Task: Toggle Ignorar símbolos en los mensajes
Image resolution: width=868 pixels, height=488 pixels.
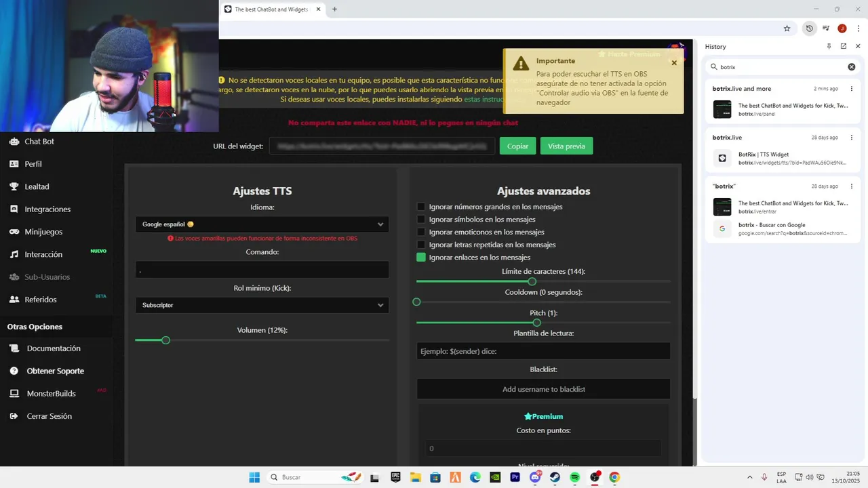Action: click(x=421, y=220)
